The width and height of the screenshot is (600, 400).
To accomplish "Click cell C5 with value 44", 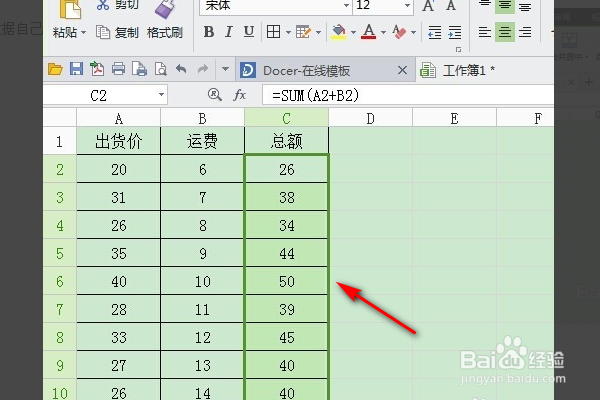I will [x=286, y=253].
